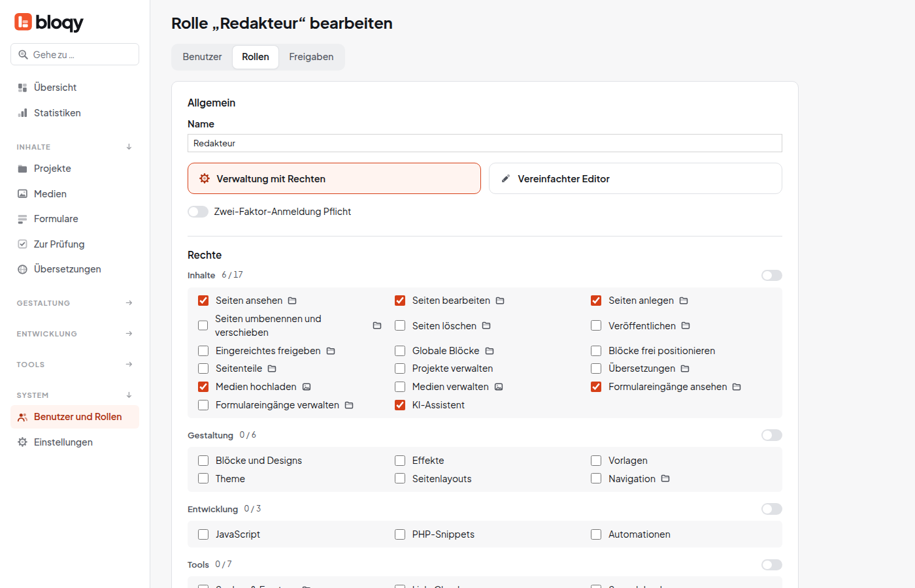The height and width of the screenshot is (588, 915).
Task: Enable Seiten löschen permission
Action: tap(400, 325)
